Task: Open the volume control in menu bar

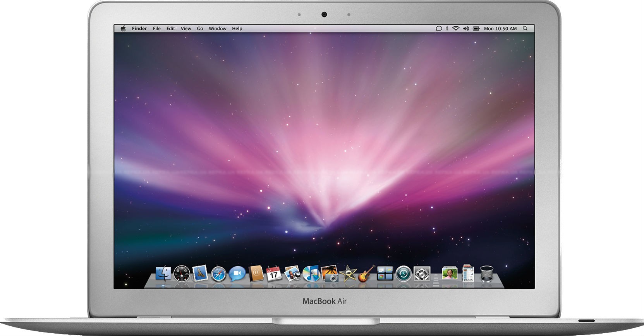Action: click(x=466, y=28)
